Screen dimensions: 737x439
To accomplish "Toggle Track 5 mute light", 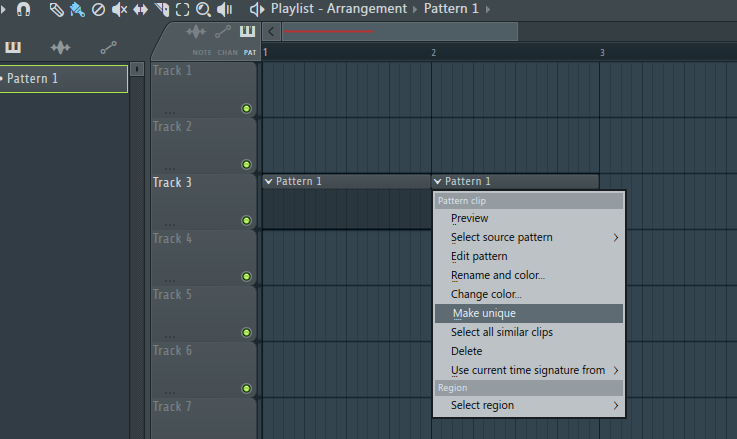I will click(247, 332).
